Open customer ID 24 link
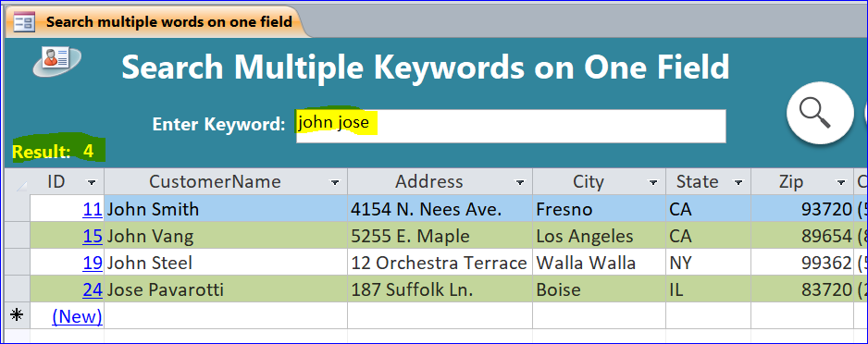The height and width of the screenshot is (344, 868). (x=93, y=289)
